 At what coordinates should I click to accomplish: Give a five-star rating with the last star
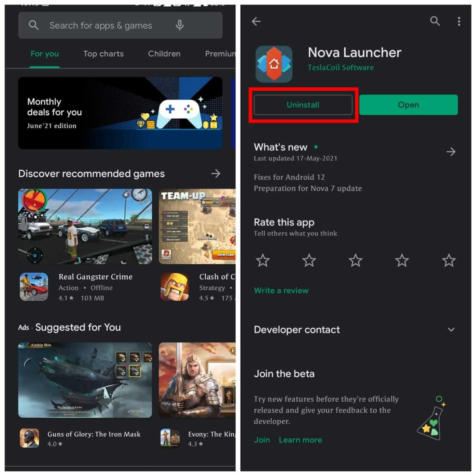[448, 261]
